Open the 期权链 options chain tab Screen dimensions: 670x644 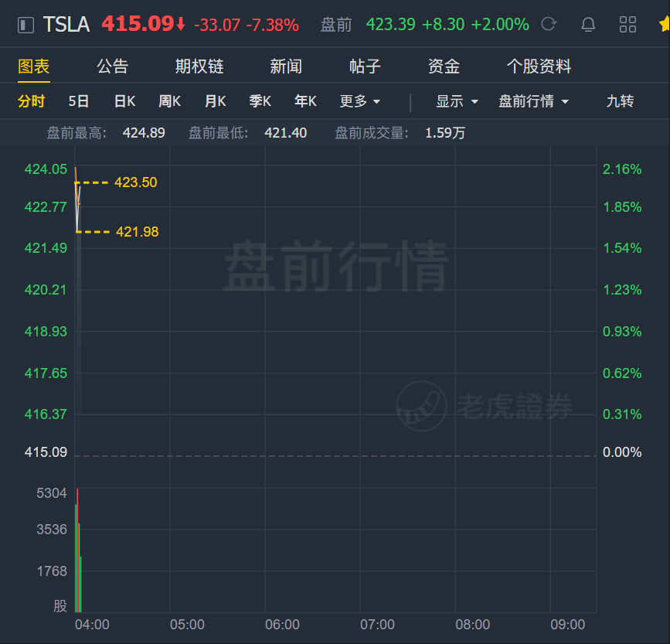[x=199, y=66]
